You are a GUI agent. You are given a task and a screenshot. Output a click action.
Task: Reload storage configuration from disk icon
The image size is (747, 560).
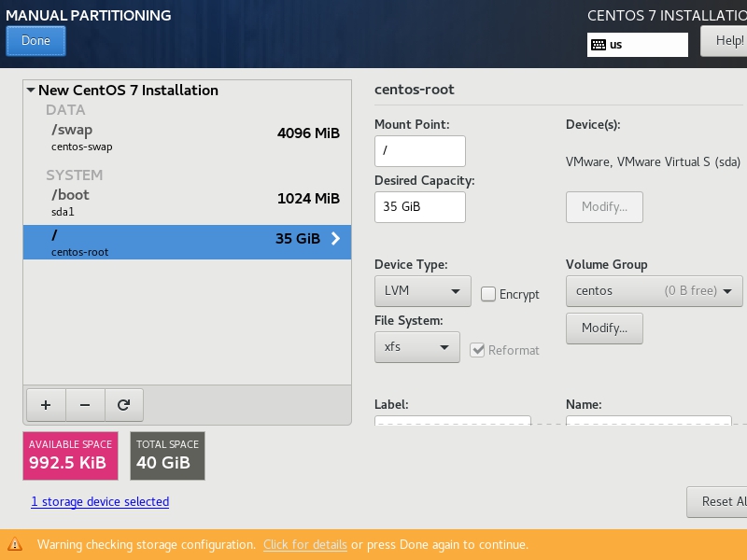coord(124,405)
